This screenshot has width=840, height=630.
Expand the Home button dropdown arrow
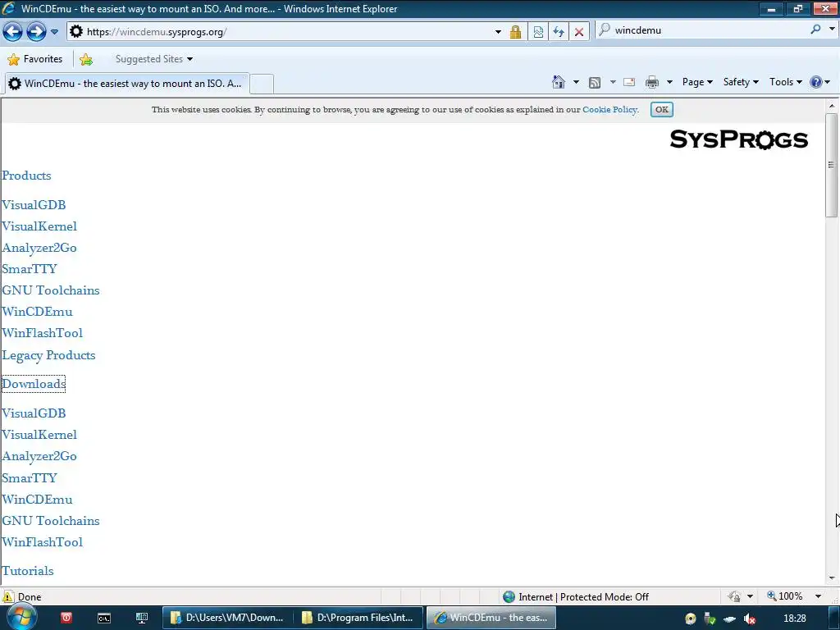[576, 82]
